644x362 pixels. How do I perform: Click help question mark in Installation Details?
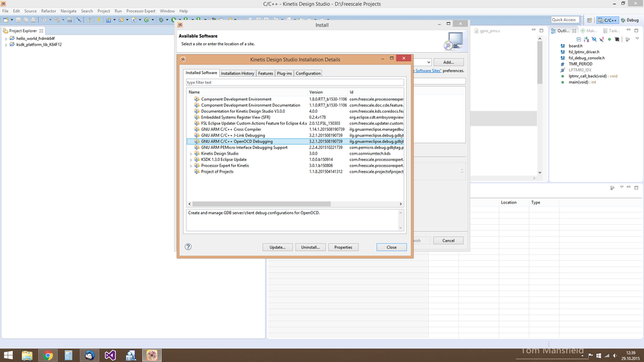188,247
